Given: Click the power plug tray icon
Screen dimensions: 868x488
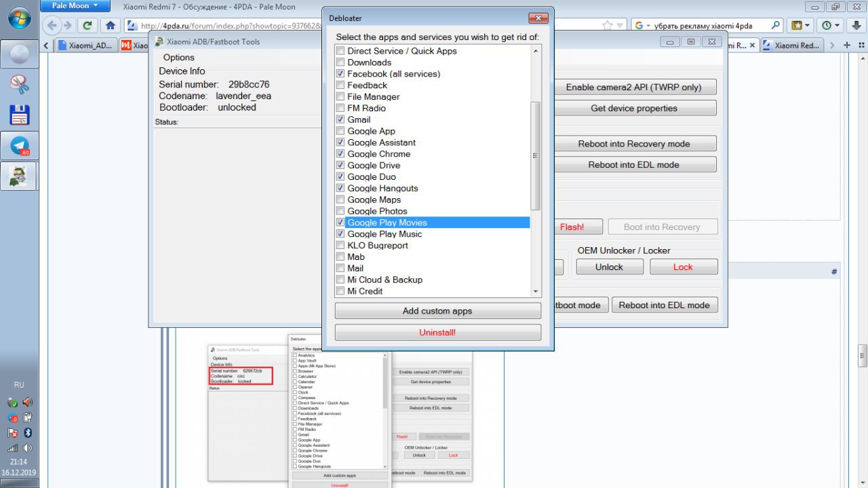Looking at the screenshot, I should 28,417.
